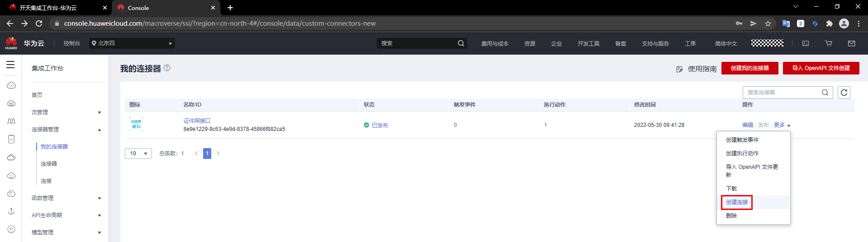Select 创建连接 from the dropdown menu
Screen dimensions: 868x242
(x=754, y=202)
